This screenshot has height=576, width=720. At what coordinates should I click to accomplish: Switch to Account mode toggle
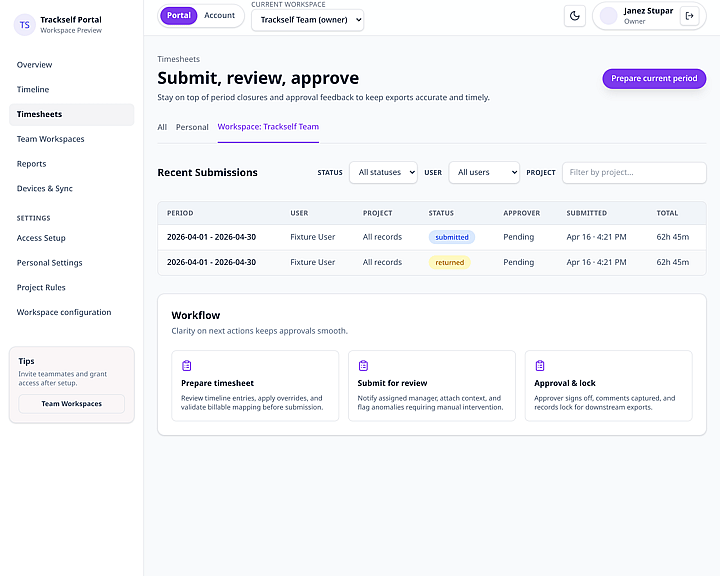click(x=219, y=16)
